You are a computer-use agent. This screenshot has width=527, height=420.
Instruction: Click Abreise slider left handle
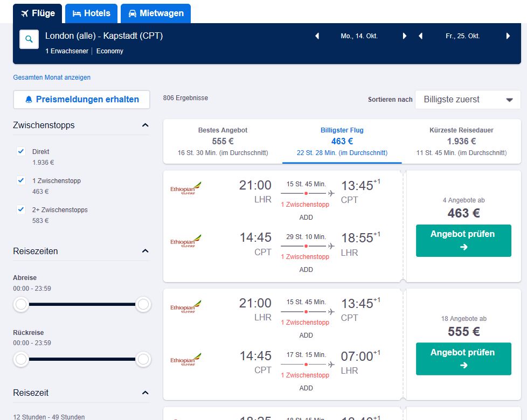tap(21, 305)
